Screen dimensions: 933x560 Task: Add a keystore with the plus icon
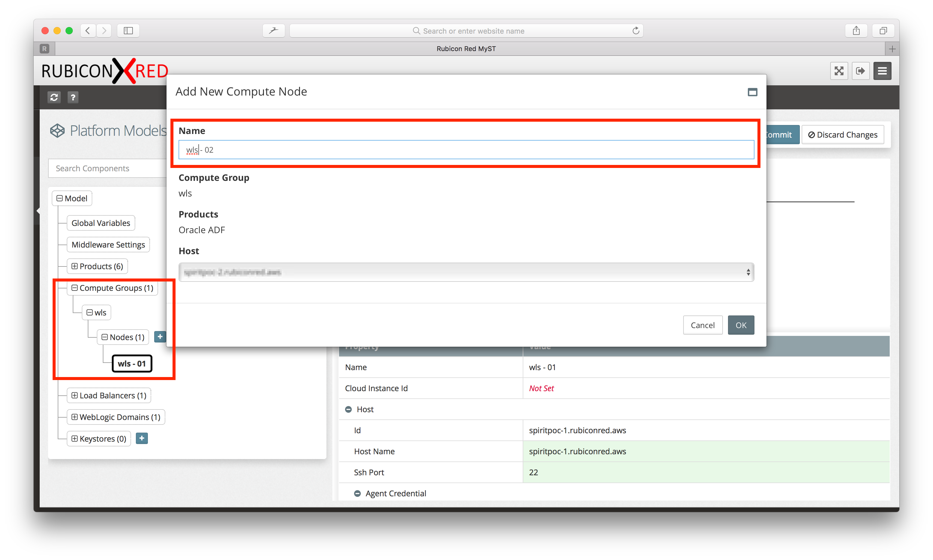pos(142,438)
